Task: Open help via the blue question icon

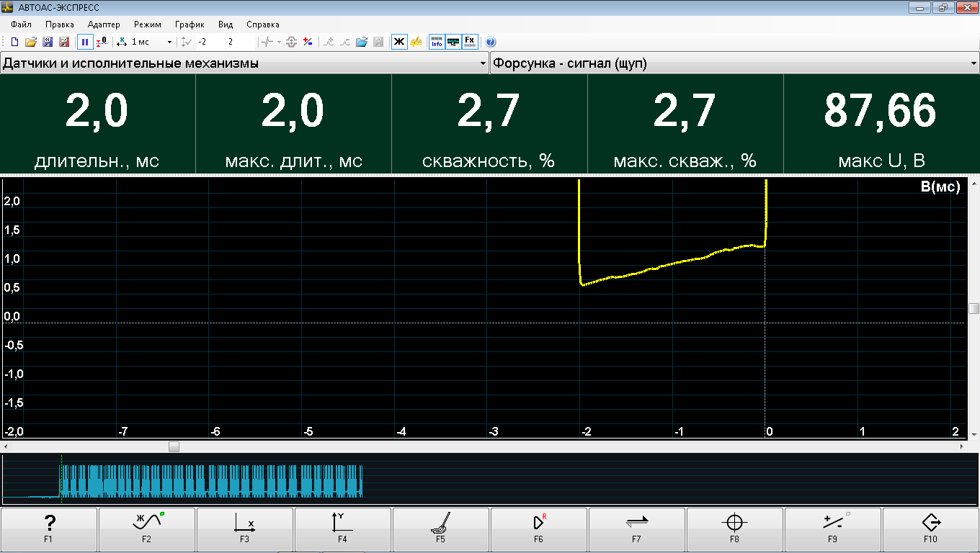Action: [x=491, y=42]
